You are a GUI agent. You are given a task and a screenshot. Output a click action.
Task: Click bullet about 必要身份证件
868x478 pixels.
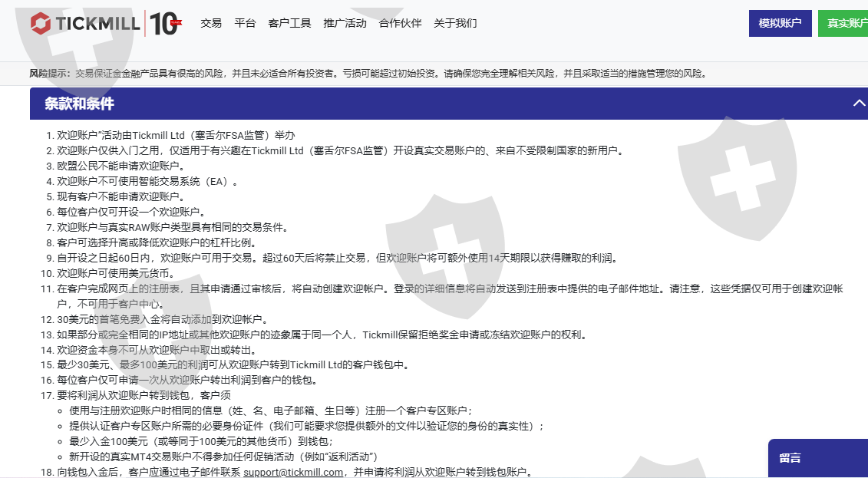(307, 426)
